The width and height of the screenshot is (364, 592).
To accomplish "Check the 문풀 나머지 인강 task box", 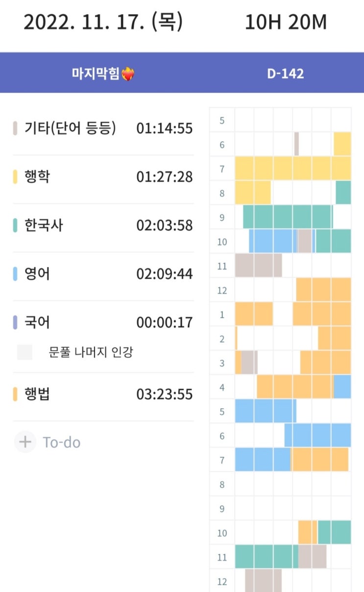I will coord(24,352).
